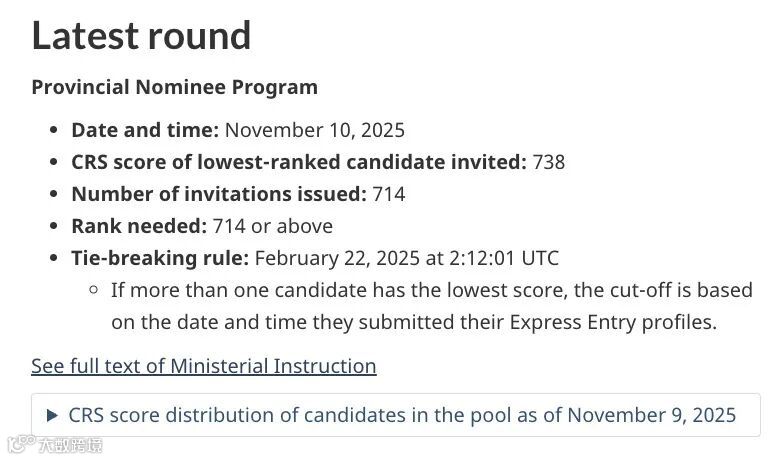The height and width of the screenshot is (460, 778).
Task: Click the Latest round heading
Action: point(141,36)
